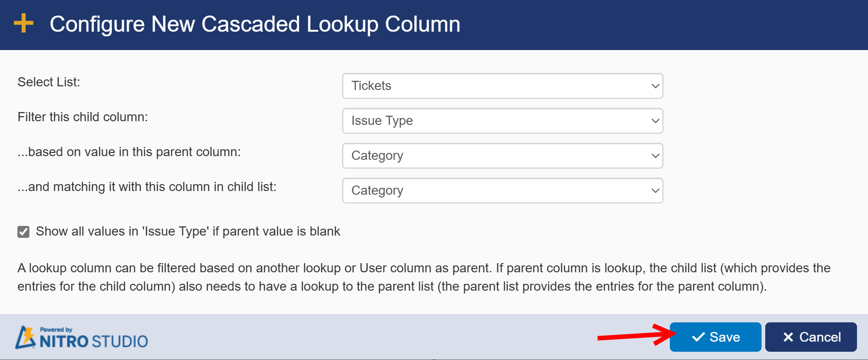Image resolution: width=868 pixels, height=360 pixels.
Task: Click the 'Filter this child column:' label
Action: (83, 117)
